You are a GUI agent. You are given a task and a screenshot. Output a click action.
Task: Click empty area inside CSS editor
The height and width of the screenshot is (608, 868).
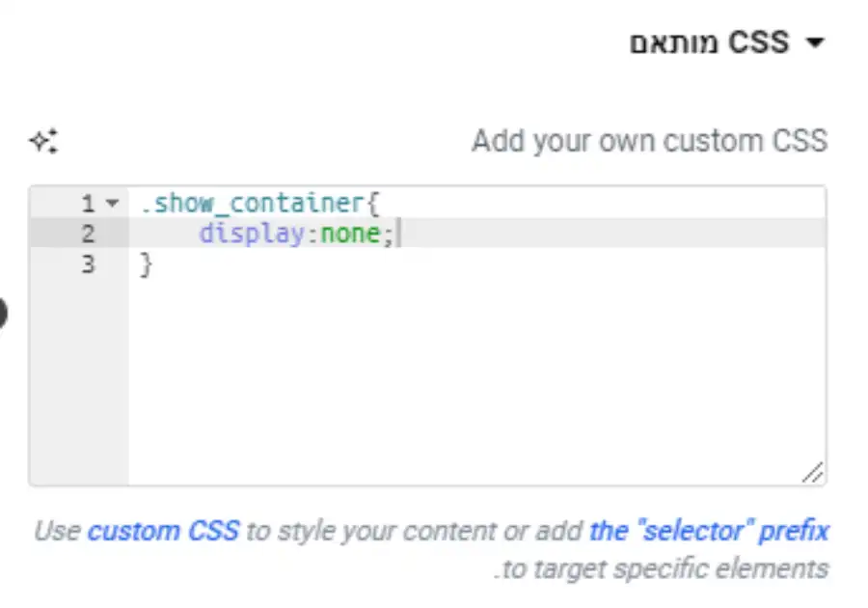[x=476, y=376]
